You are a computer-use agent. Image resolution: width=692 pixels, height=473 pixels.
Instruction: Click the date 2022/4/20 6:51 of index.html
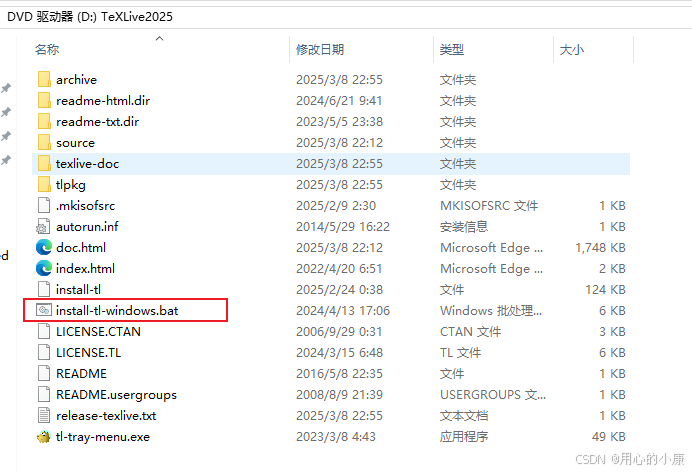point(339,269)
